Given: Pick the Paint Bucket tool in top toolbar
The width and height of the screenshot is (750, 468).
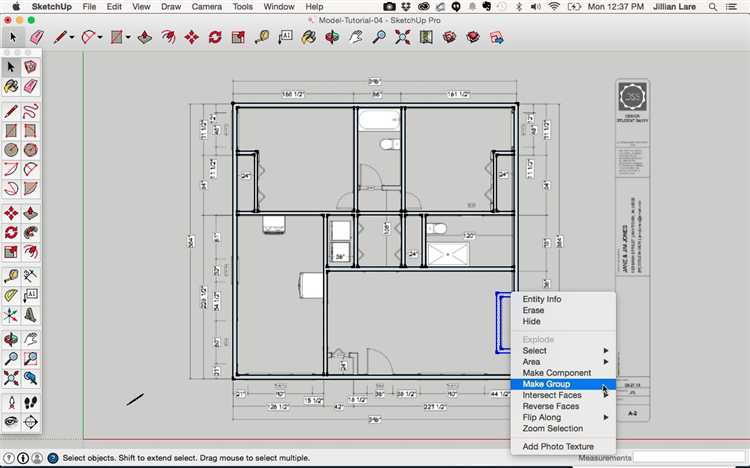Looking at the screenshot, I should 310,37.
